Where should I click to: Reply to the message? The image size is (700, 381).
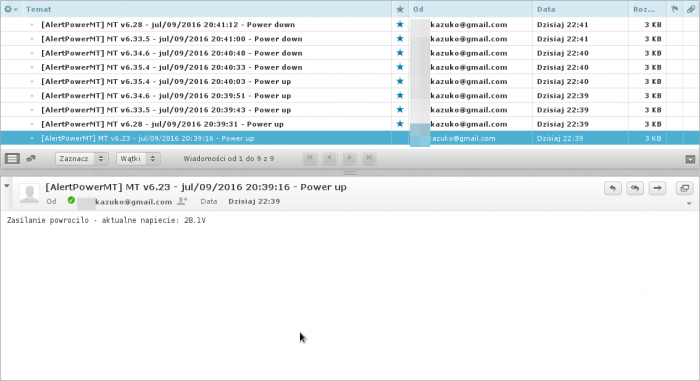tap(613, 188)
